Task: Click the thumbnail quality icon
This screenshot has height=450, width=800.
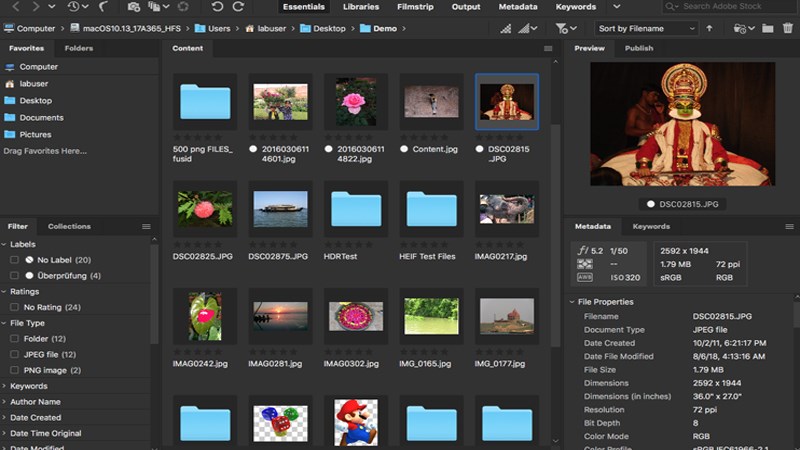Action: (x=506, y=29)
